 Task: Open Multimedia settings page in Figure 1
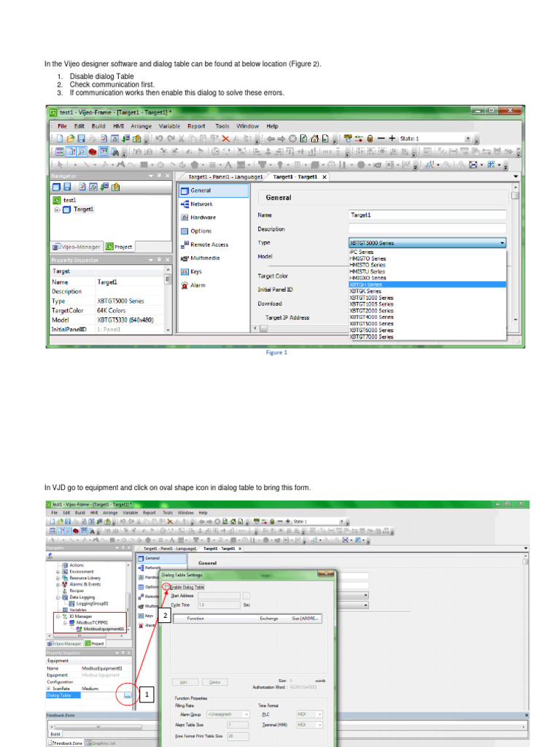200,258
